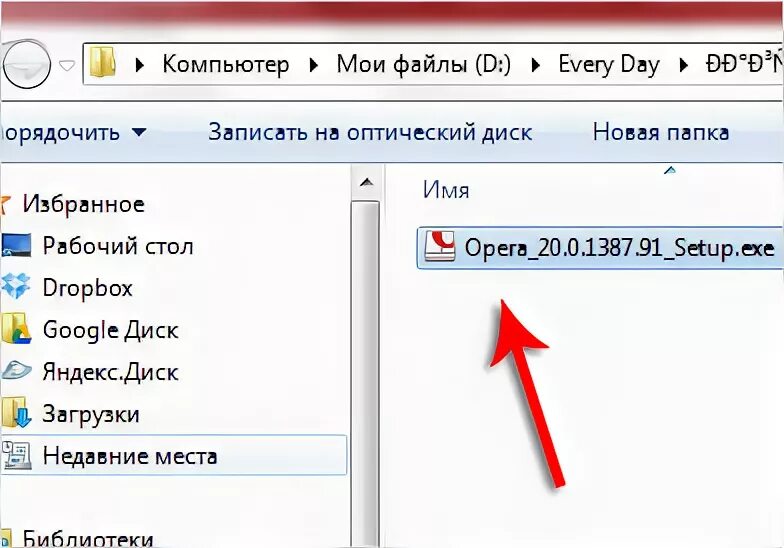Open Яндекс.Диск in the sidebar
This screenshot has height=548, width=784.
coord(110,372)
